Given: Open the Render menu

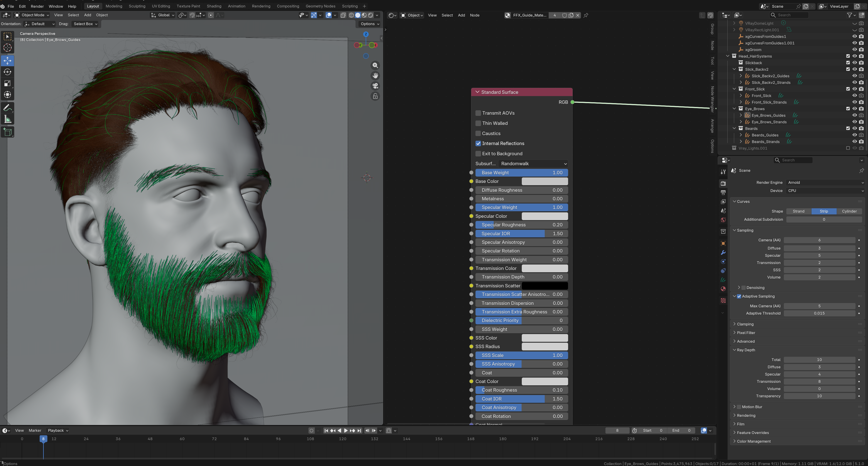Looking at the screenshot, I should (x=37, y=6).
